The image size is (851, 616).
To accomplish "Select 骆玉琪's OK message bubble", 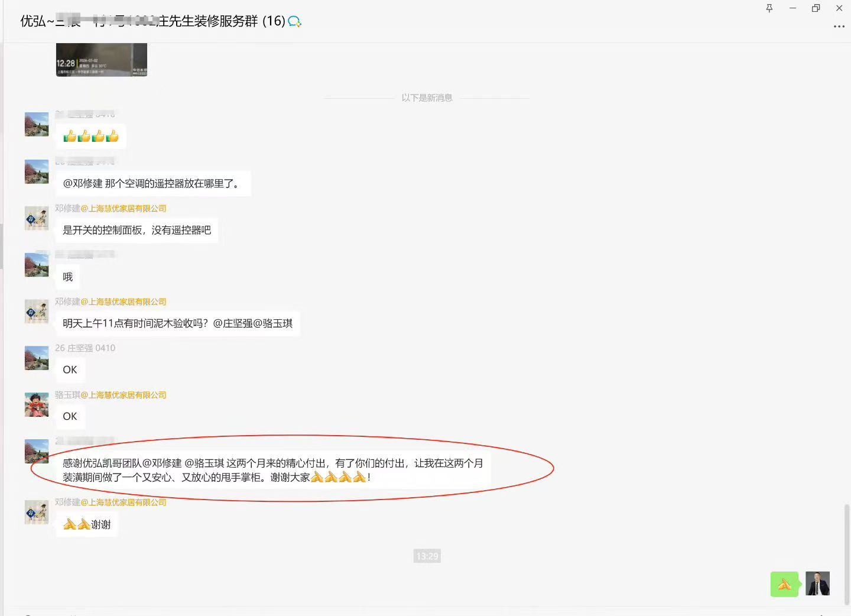I will point(70,416).
